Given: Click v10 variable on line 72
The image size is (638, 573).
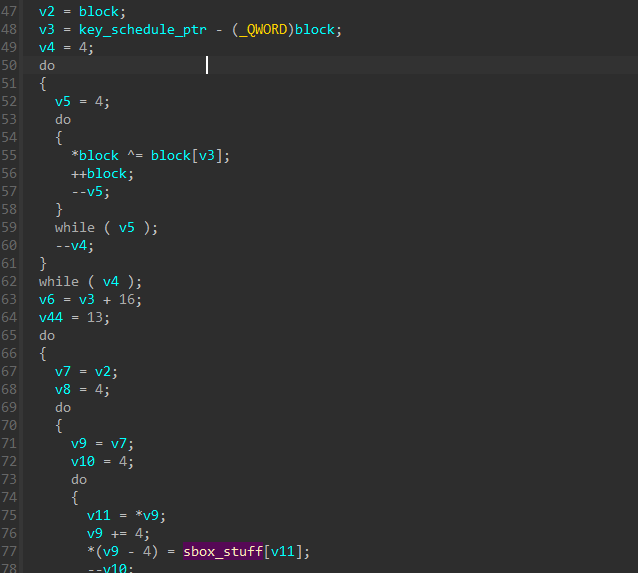Looking at the screenshot, I should 83,461.
